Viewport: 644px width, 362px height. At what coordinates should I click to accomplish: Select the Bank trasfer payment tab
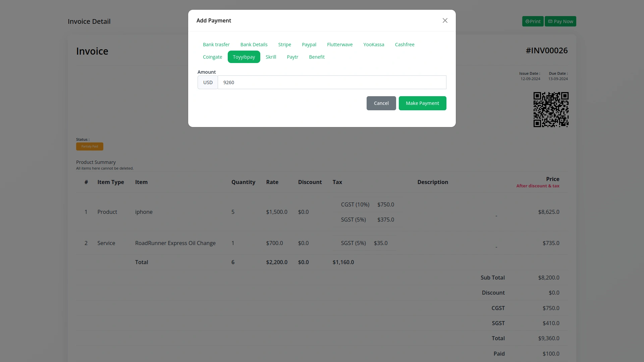(x=216, y=45)
